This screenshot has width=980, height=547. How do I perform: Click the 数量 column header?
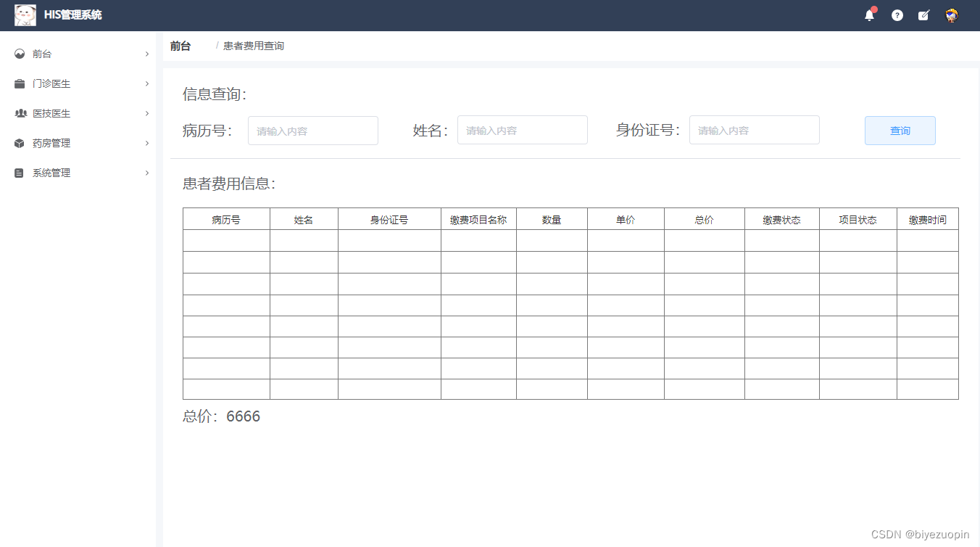coord(552,220)
